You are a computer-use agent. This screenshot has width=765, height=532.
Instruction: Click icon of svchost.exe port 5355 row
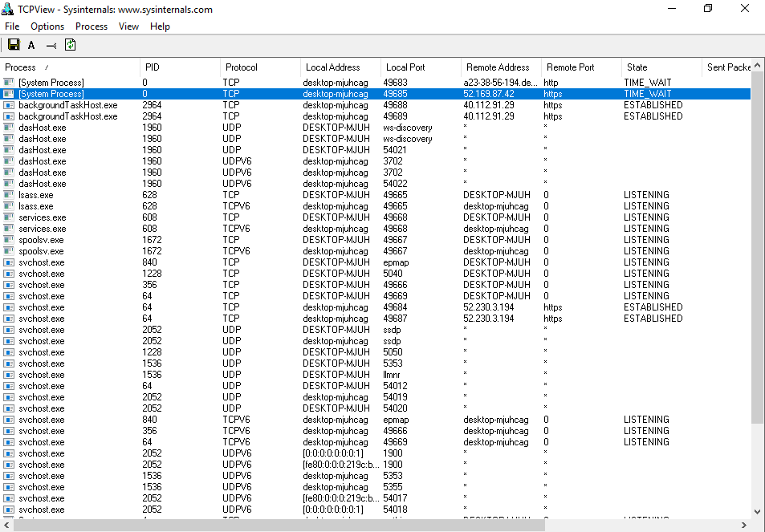coord(9,486)
